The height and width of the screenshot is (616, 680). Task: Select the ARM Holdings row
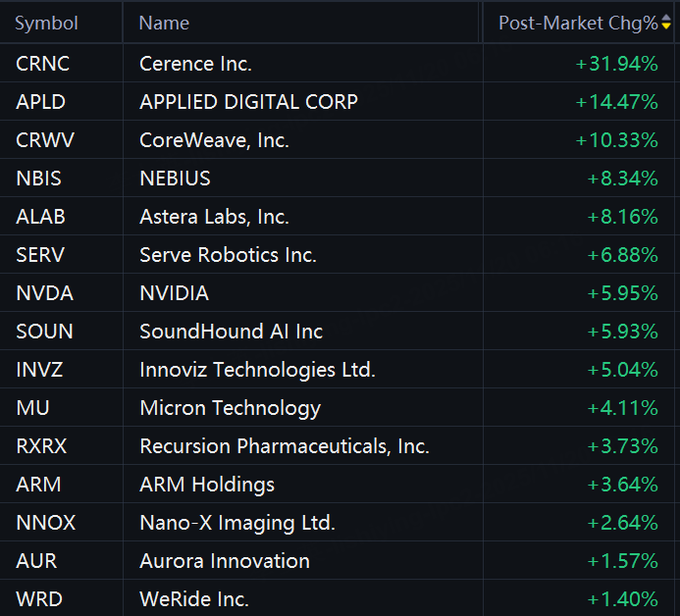click(x=207, y=485)
